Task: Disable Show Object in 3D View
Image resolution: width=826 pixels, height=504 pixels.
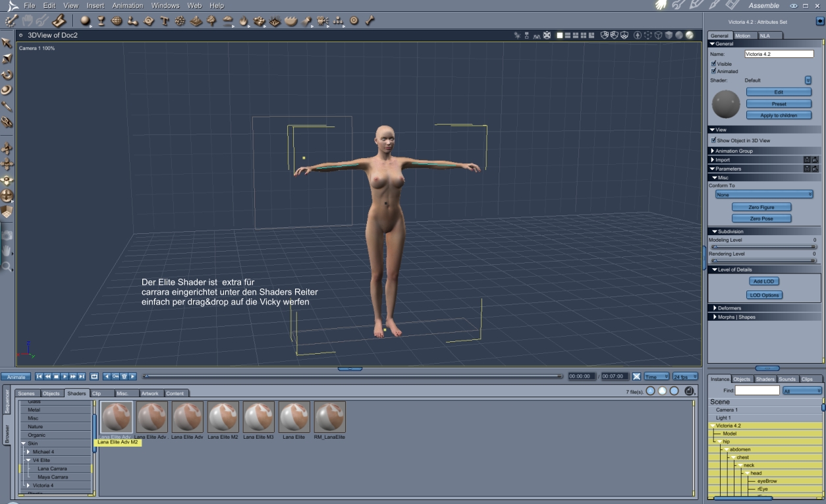Action: click(714, 140)
